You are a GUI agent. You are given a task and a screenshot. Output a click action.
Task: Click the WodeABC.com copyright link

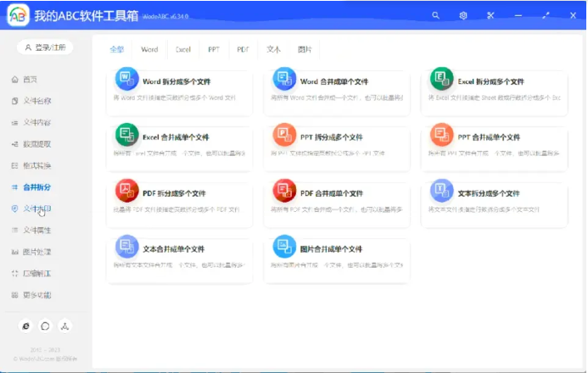pyautogui.click(x=45, y=359)
